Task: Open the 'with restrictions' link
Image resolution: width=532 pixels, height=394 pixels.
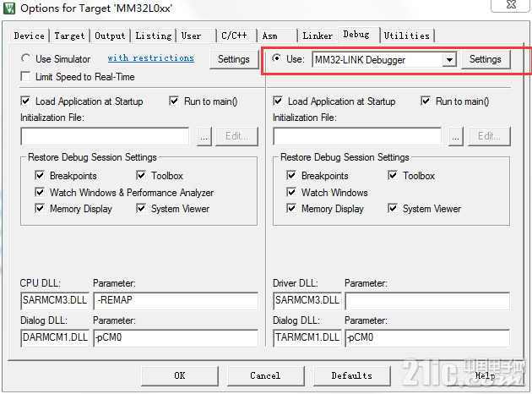Action: (150, 58)
